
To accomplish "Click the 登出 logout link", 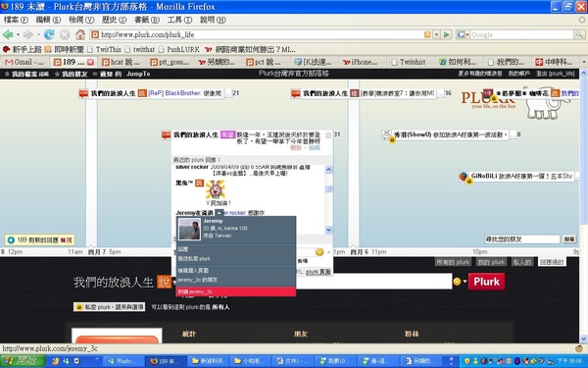I will 555,74.
